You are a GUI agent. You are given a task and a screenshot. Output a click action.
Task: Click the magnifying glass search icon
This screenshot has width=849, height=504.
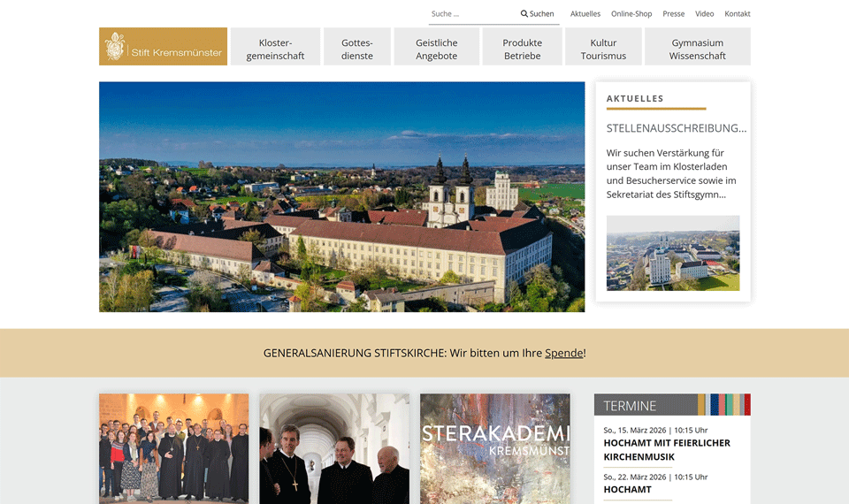[524, 14]
